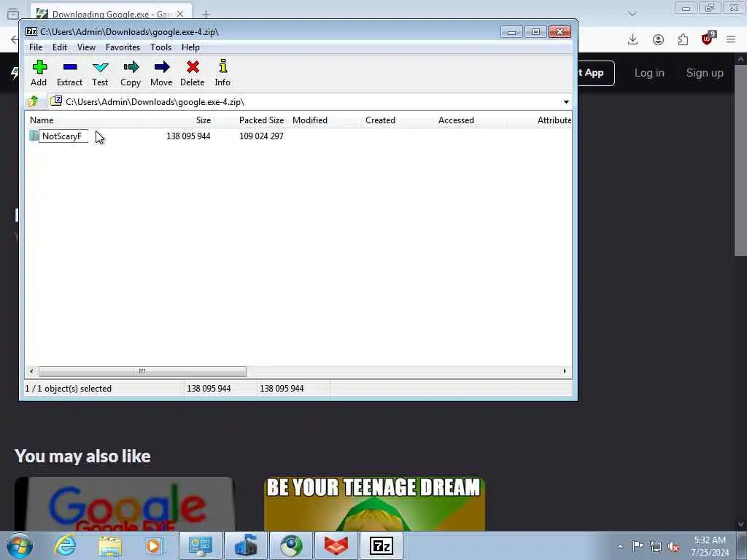The height and width of the screenshot is (560, 747).
Task: Open browser downloads icon
Action: coord(632,39)
